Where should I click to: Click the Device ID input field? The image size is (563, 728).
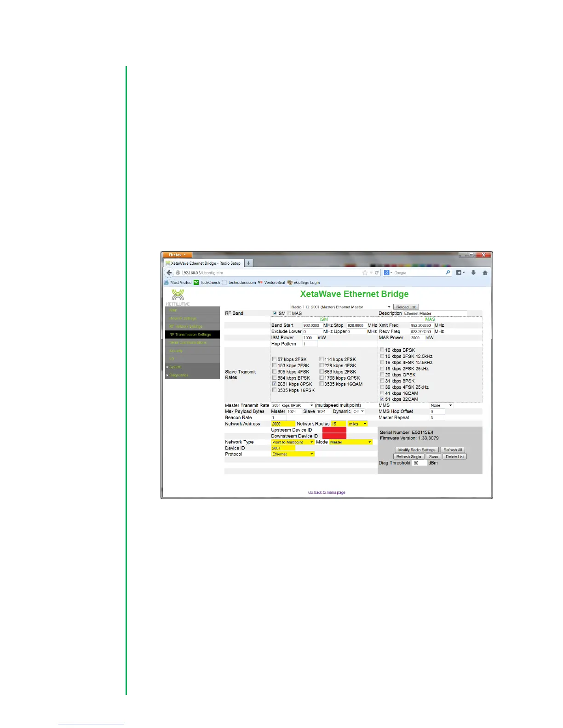coord(283,448)
